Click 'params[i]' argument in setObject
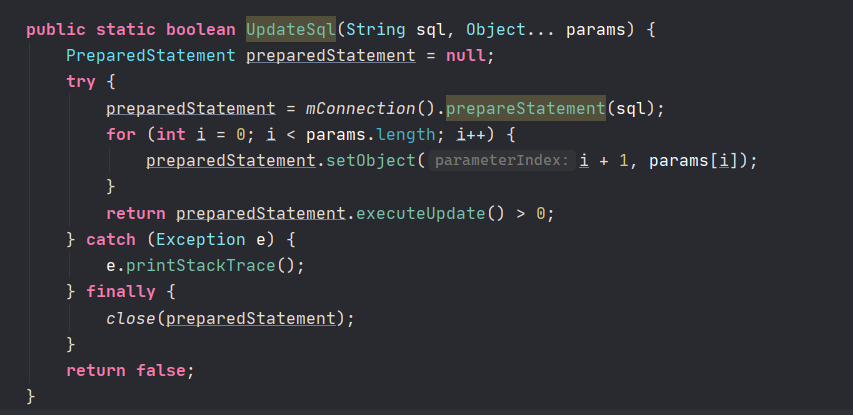The height and width of the screenshot is (415, 853). (x=694, y=161)
